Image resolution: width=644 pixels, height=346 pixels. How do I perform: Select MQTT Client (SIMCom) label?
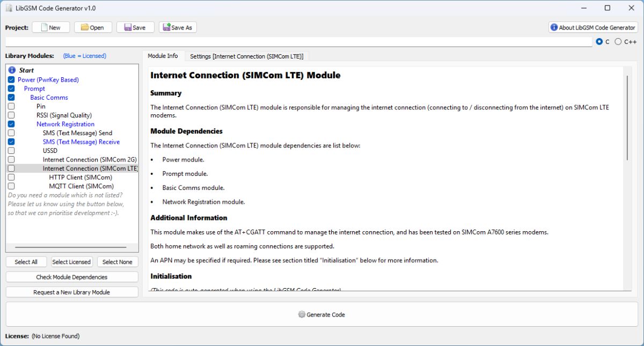(81, 186)
